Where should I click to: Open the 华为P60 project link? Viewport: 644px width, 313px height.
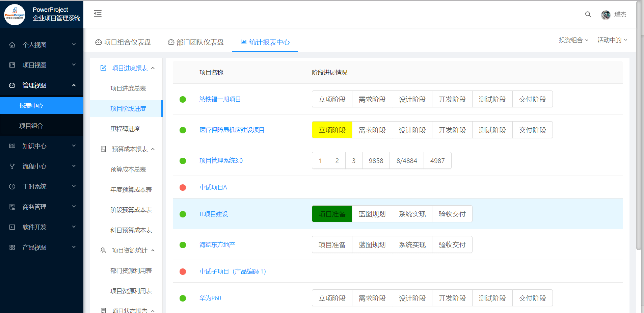pos(210,298)
